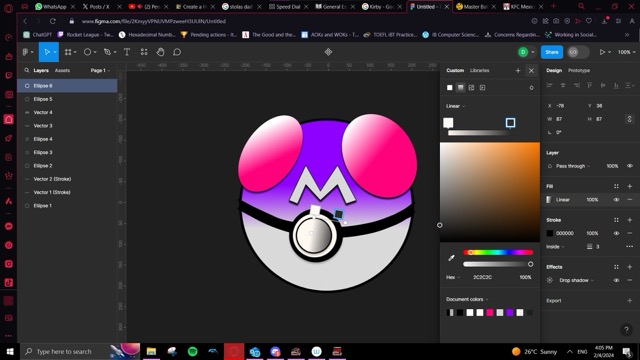Click the Share button
640x360 pixels.
(552, 52)
